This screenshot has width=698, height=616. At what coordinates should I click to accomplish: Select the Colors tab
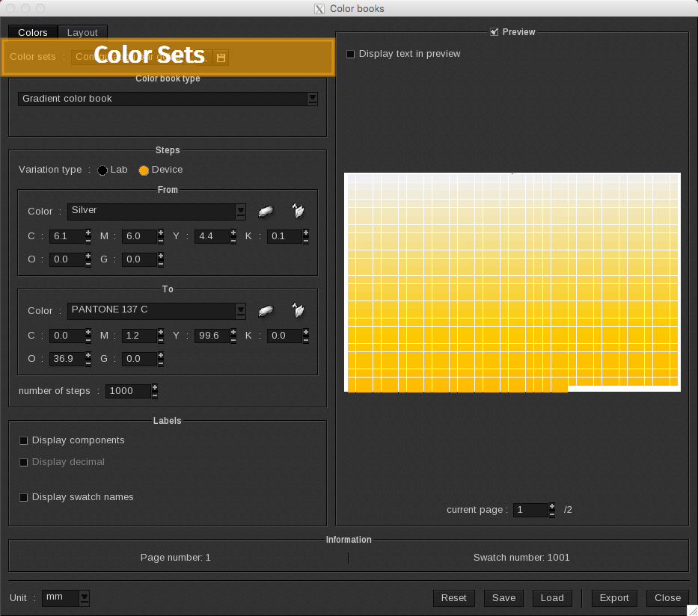33,33
